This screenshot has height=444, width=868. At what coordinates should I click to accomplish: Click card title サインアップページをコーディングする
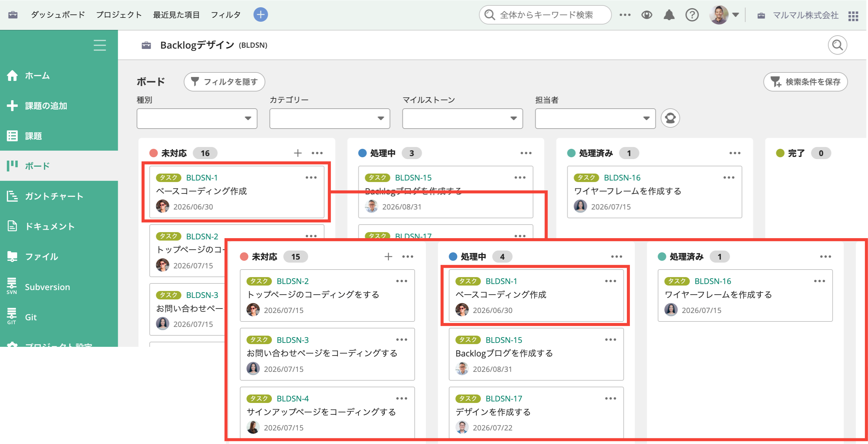pos(321,412)
